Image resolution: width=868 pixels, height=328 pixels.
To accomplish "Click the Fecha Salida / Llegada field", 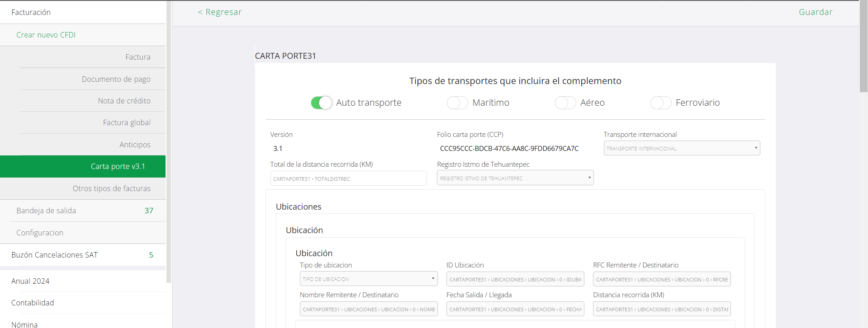I will coord(515,309).
